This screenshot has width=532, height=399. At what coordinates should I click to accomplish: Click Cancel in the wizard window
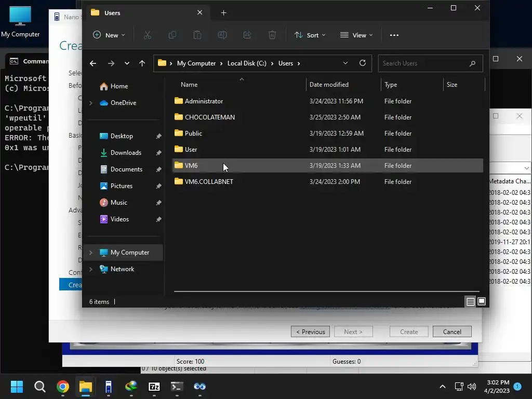(x=452, y=331)
